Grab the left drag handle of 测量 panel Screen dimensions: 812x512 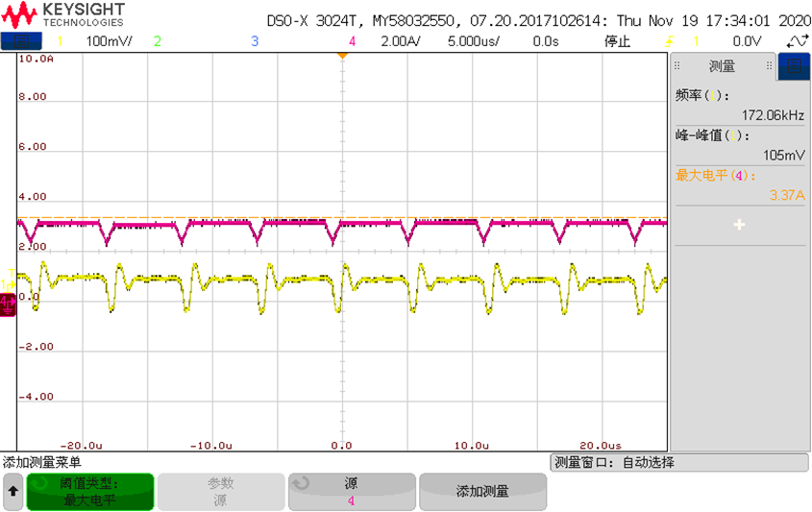point(677,65)
